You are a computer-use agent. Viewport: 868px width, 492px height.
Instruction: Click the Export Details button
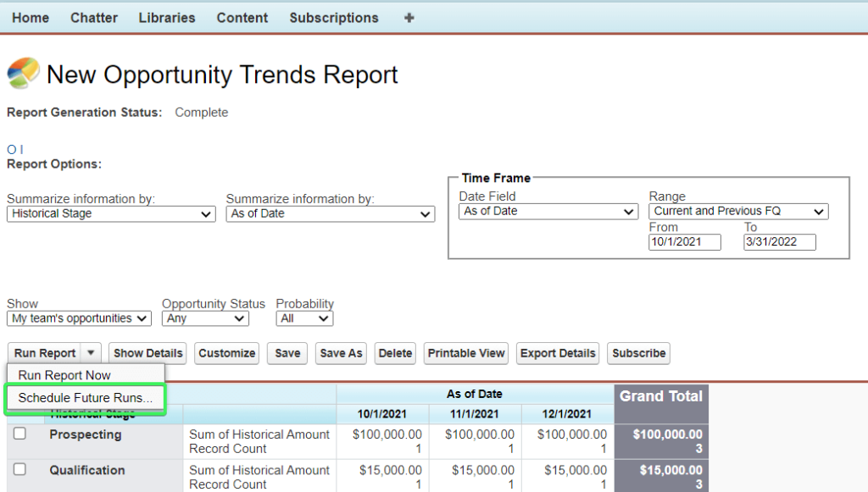pyautogui.click(x=558, y=353)
